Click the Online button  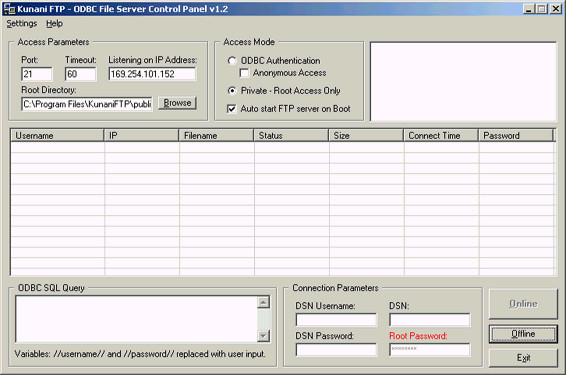(523, 304)
